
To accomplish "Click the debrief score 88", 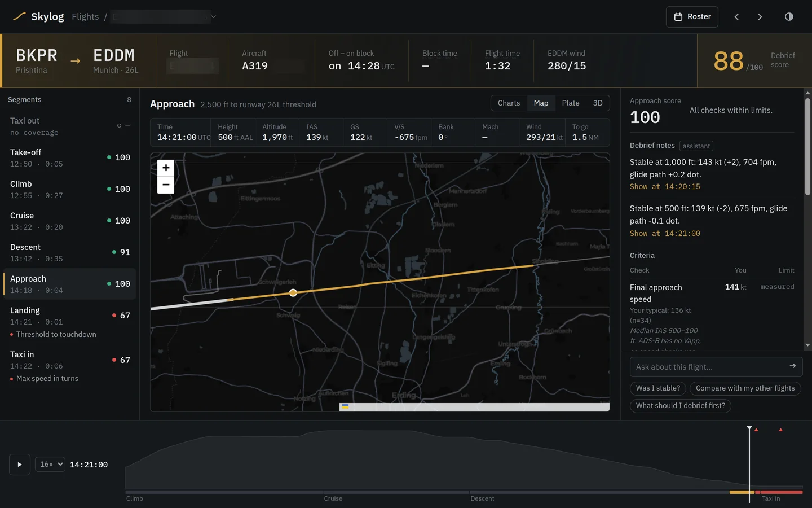I will 728,61.
